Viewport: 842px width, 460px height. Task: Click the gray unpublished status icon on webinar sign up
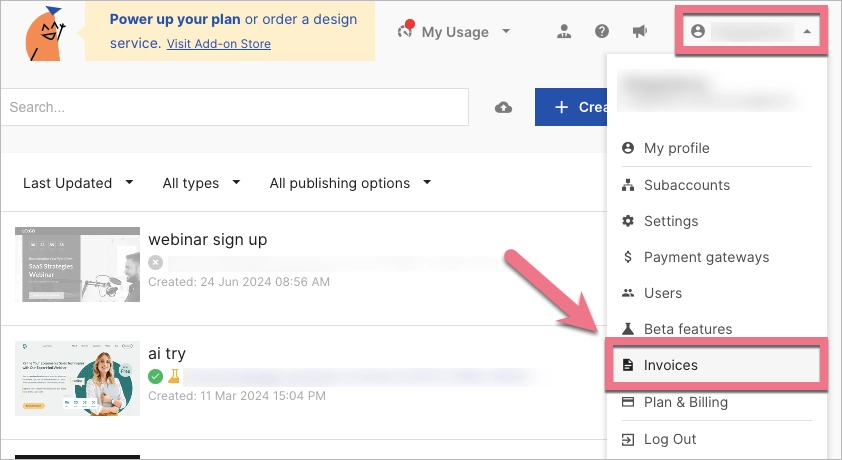[x=155, y=263]
